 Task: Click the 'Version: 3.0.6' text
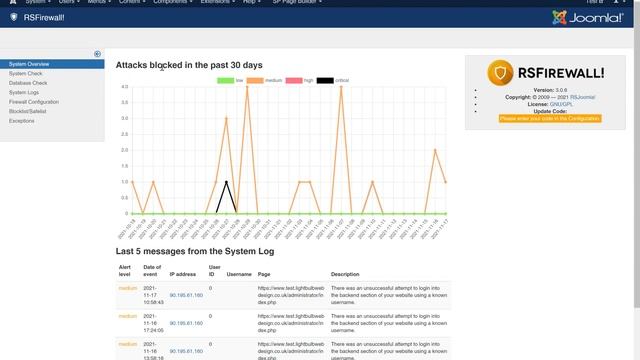[550, 90]
